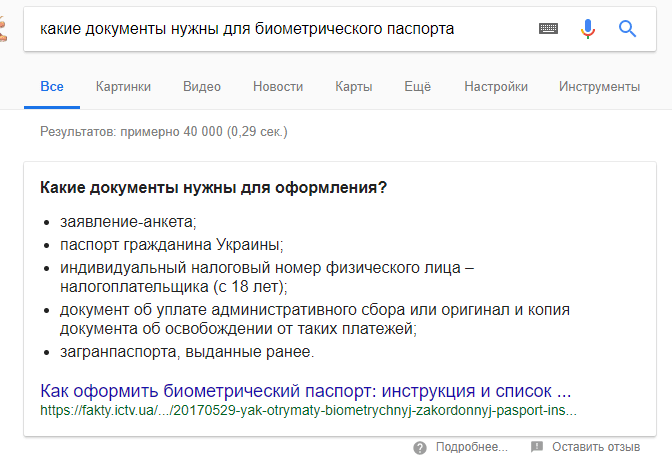The image size is (672, 467).
Task: Expand the Инструменты search tools
Action: coord(599,87)
